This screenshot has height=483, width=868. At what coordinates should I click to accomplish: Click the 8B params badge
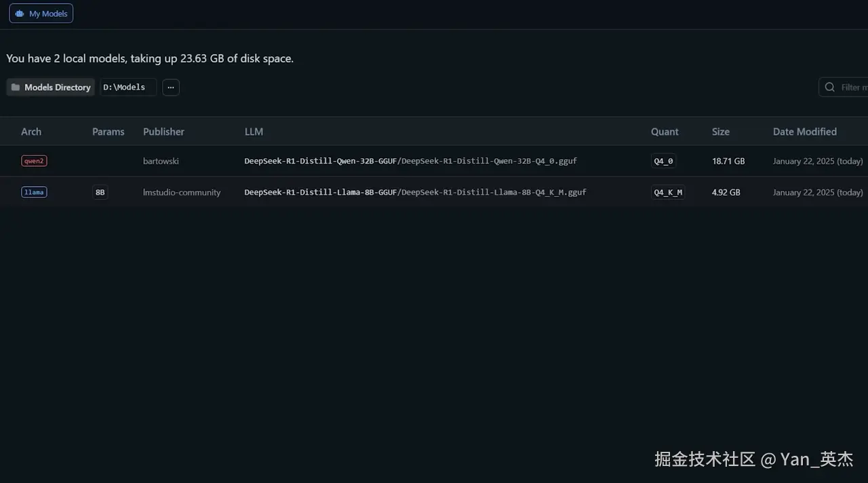click(100, 193)
